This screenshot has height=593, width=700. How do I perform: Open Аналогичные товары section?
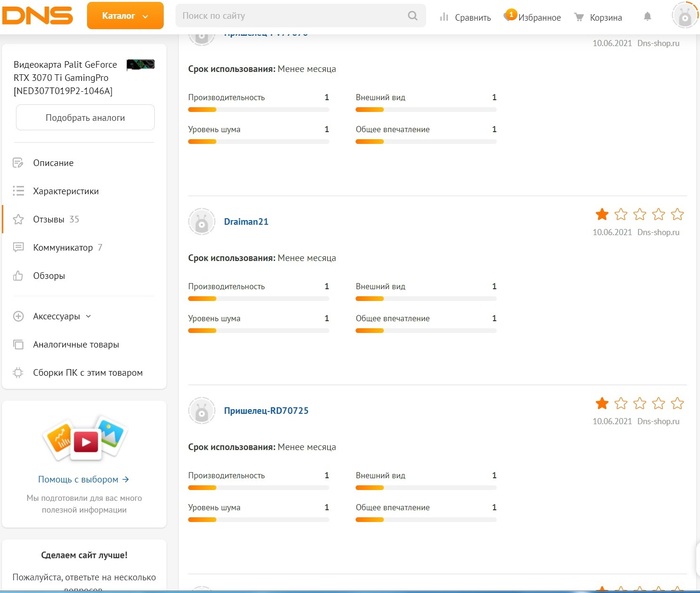point(76,344)
